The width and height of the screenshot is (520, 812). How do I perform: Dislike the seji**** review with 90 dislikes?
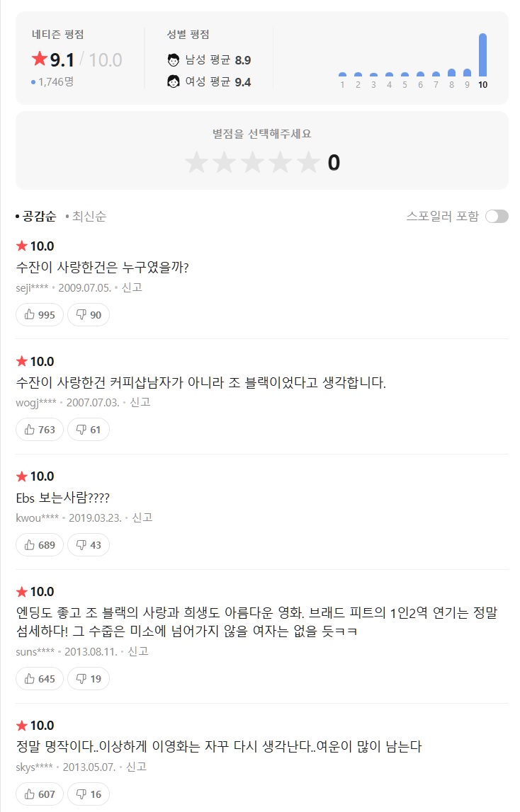pyautogui.click(x=89, y=315)
